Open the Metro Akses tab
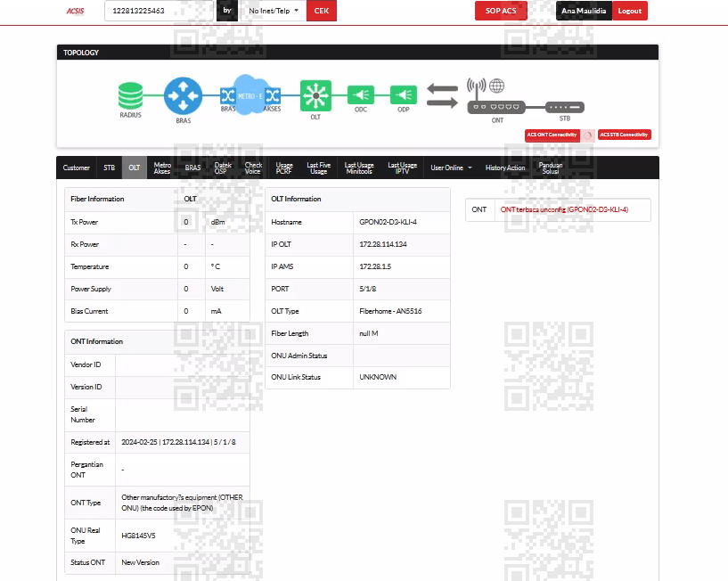This screenshot has width=728, height=581. point(162,168)
